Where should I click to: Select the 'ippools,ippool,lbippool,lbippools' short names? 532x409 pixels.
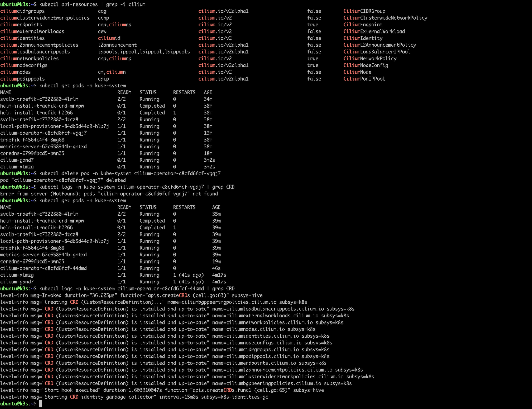(x=144, y=52)
